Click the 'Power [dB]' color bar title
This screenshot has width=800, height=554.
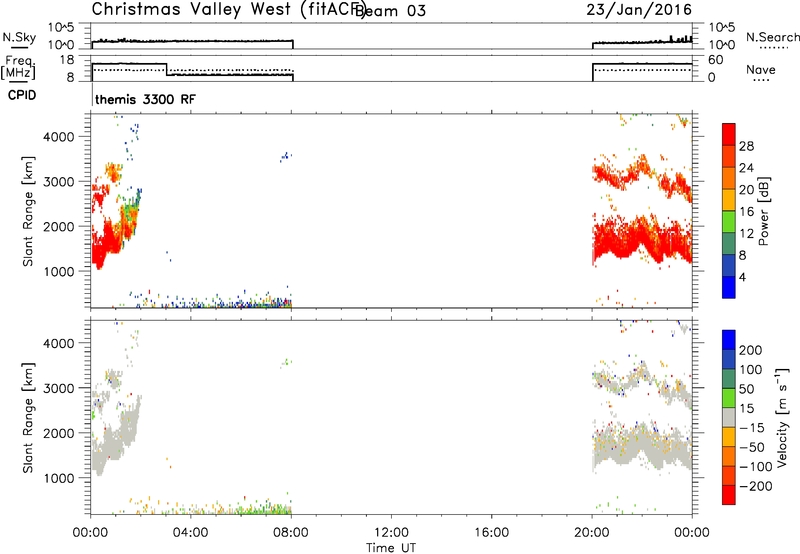point(764,211)
